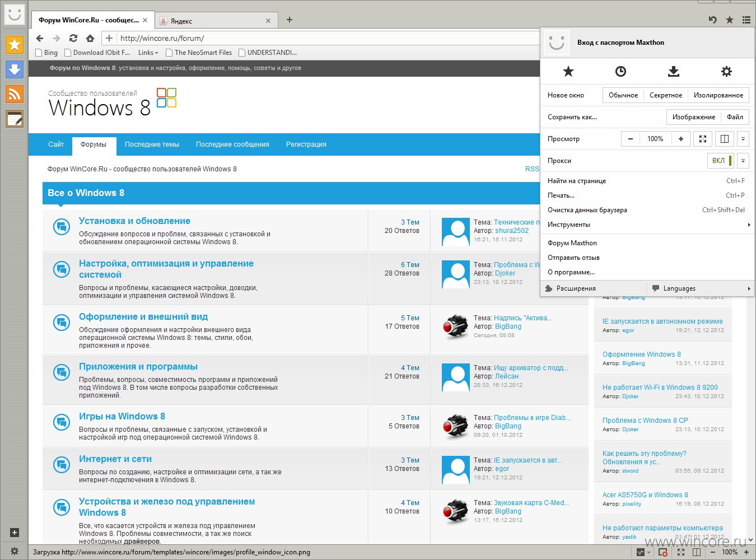Open О программе... menu item

point(647,272)
